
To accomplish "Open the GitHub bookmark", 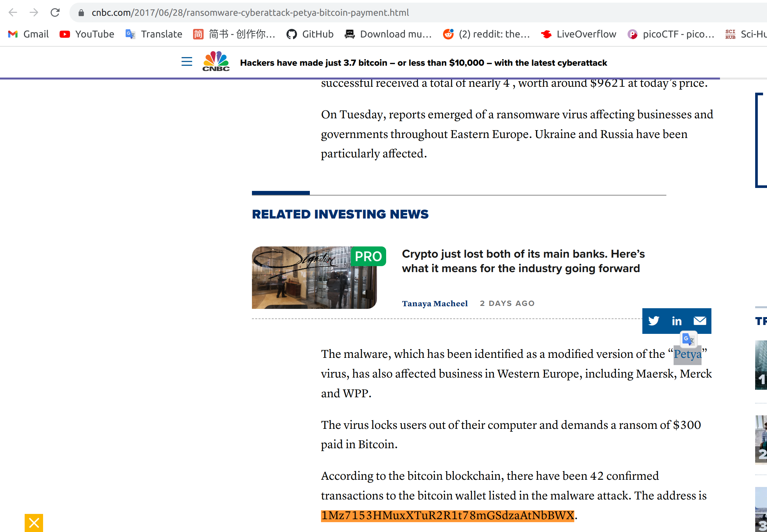I will tap(310, 34).
